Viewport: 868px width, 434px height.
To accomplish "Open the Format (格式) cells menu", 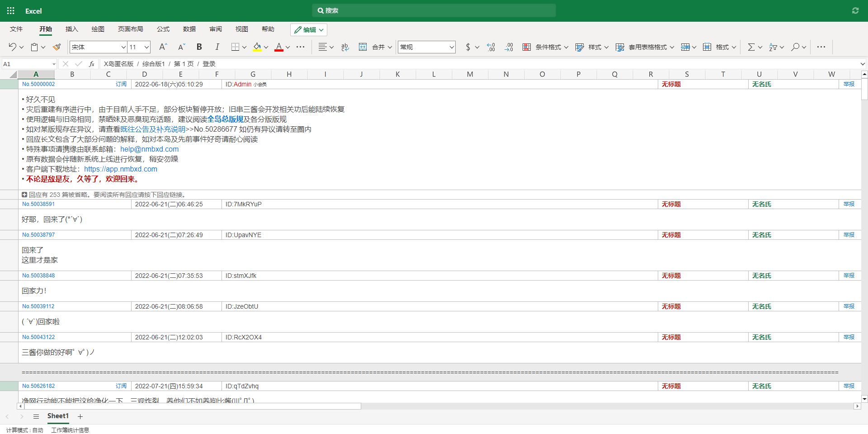I will pyautogui.click(x=720, y=47).
